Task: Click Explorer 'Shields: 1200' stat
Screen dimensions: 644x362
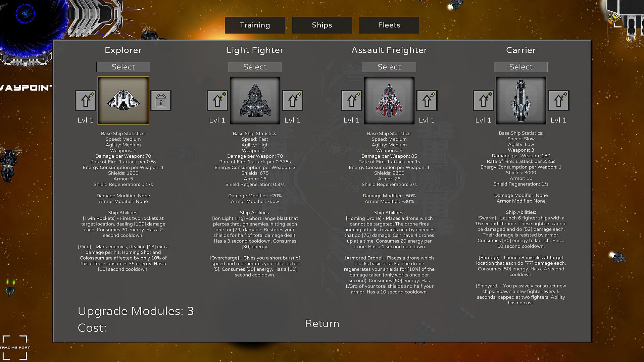Action: point(123,173)
